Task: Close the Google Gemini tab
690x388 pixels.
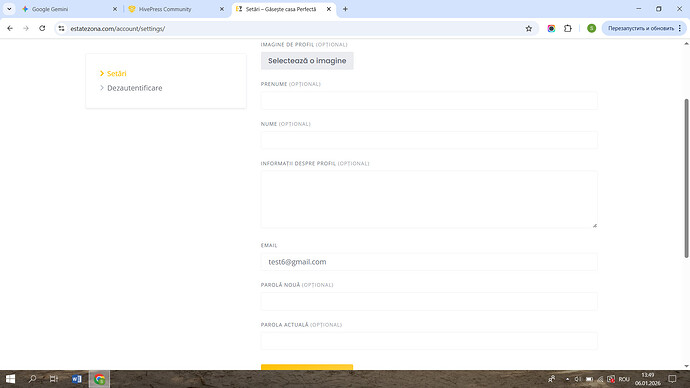Action: click(x=115, y=9)
